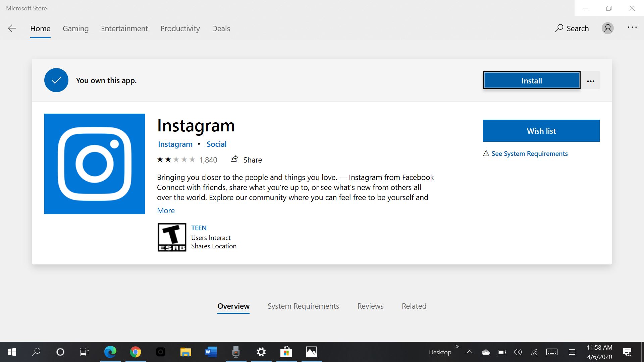The image size is (644, 362).
Task: Select the Related section tab
Action: tap(414, 306)
